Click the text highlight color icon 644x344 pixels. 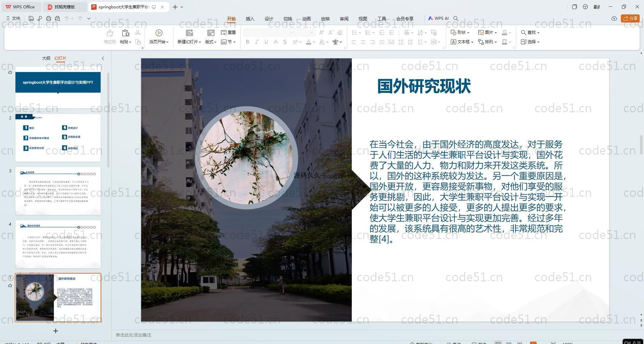(322, 42)
